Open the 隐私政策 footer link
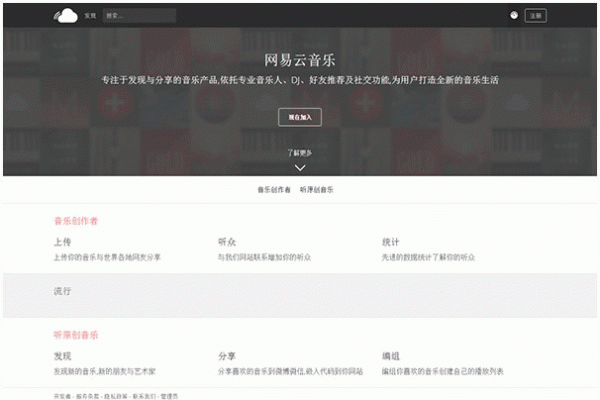 pos(116,396)
